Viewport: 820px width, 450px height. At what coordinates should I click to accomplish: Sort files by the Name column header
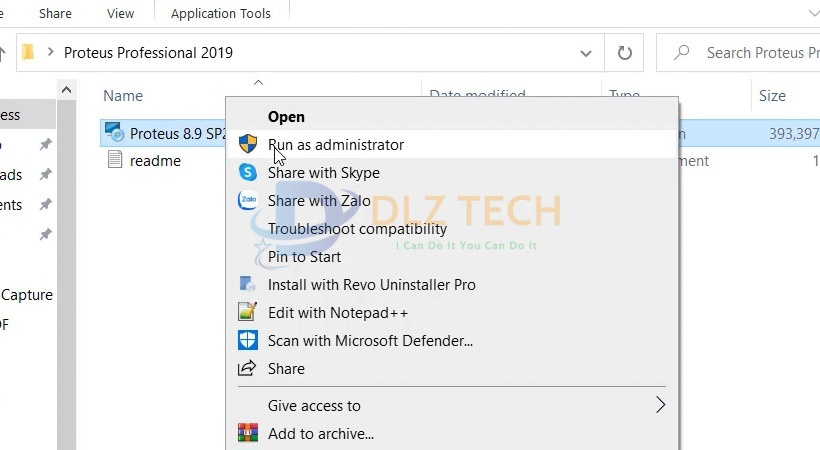pos(123,96)
